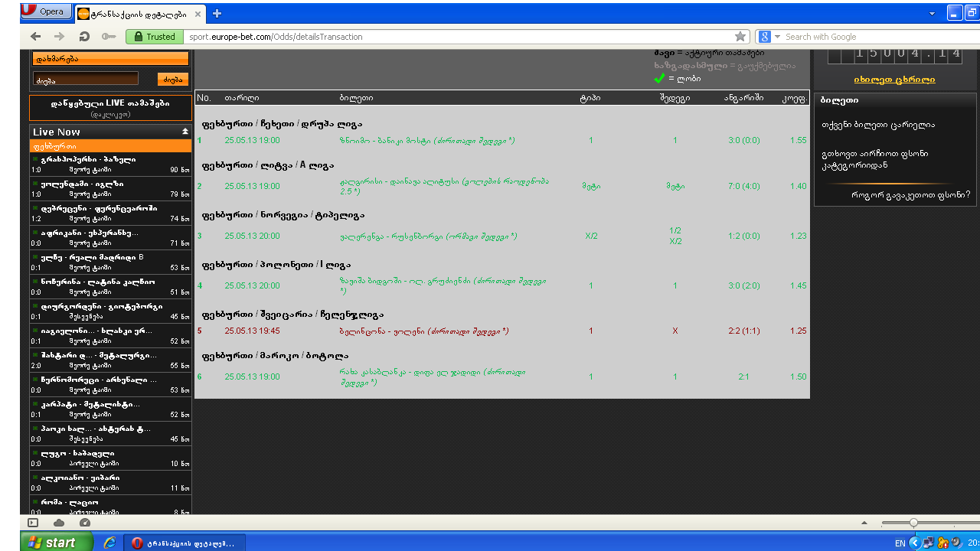Open the tab list dropdown arrow in the title bar

pos(932,14)
